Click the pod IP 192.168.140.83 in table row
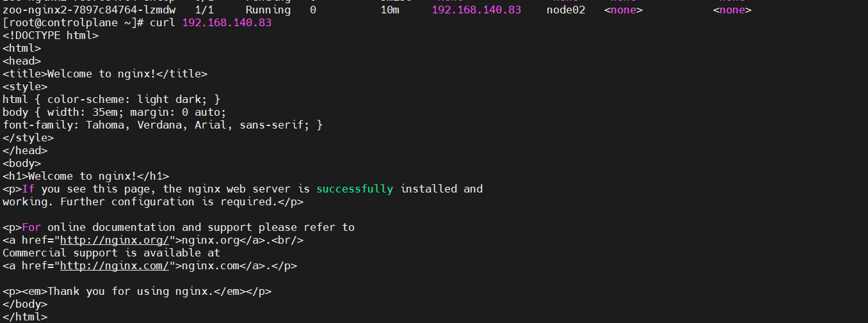 pyautogui.click(x=476, y=10)
